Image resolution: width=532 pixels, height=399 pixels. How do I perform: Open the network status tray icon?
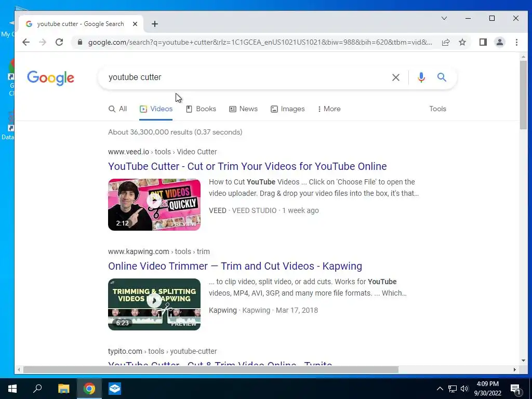coord(453,389)
